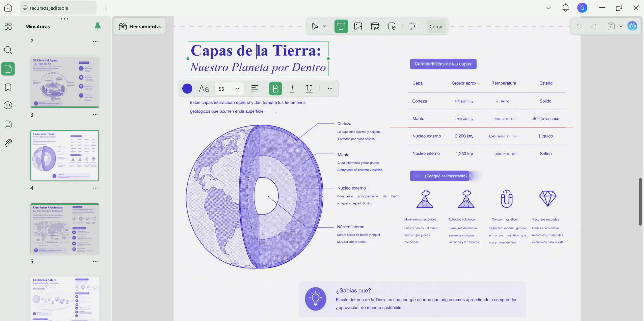Unpin the Miniaturas panel

98,26
